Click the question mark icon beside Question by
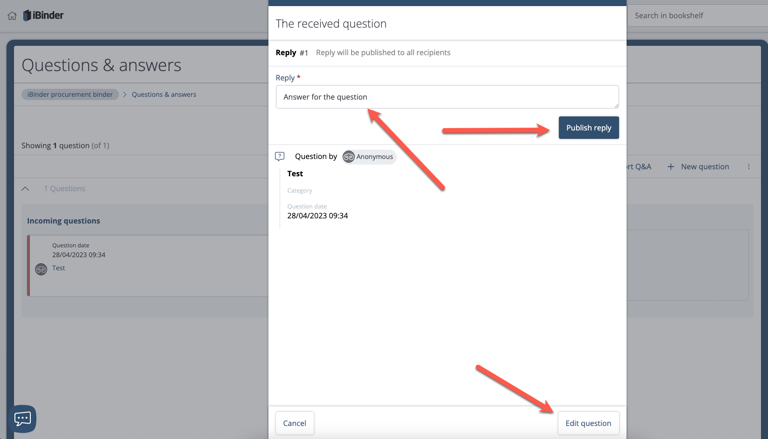This screenshot has height=439, width=768. click(280, 156)
